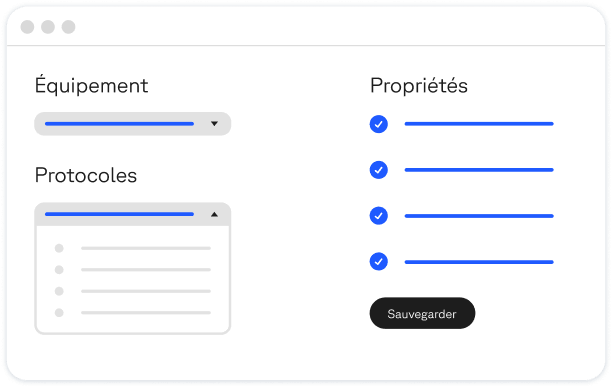Select the second radio option in Protocoles list
This screenshot has width=612, height=386.
59,270
